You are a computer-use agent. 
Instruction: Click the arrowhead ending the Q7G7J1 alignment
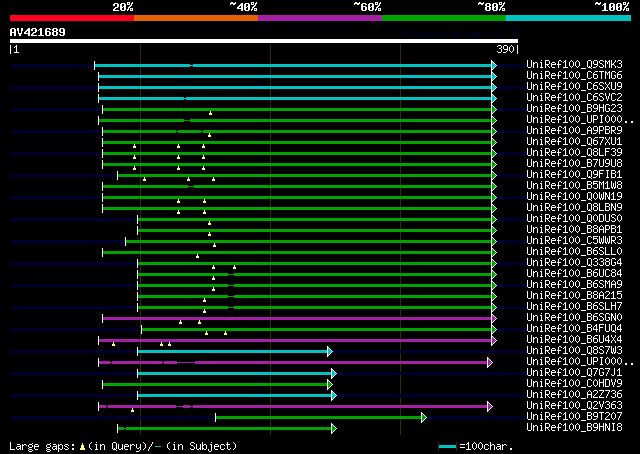pyautogui.click(x=334, y=374)
